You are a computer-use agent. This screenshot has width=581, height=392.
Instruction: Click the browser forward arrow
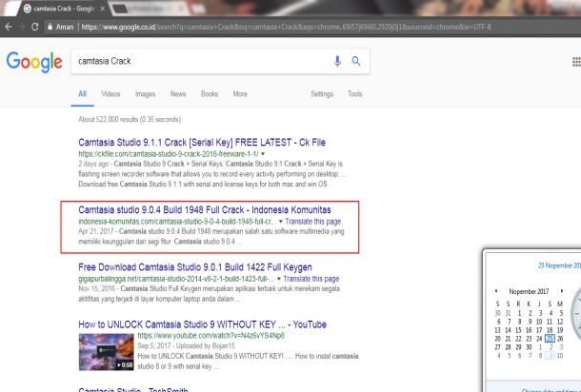click(22, 27)
